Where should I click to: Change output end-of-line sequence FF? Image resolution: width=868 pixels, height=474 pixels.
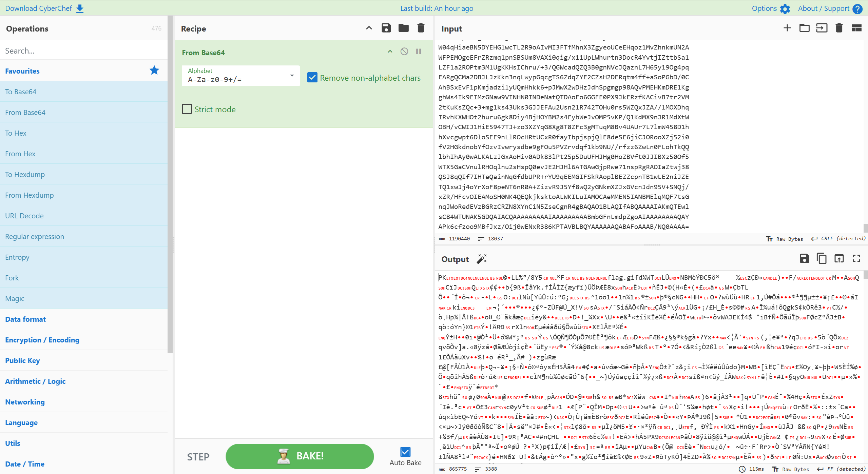point(841,469)
